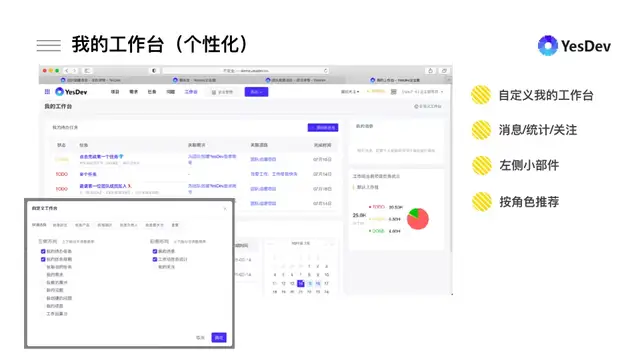The height and width of the screenshot is (360, 640).
Task: Expand the enterprise switcher dropdown in the header
Action: point(350,92)
